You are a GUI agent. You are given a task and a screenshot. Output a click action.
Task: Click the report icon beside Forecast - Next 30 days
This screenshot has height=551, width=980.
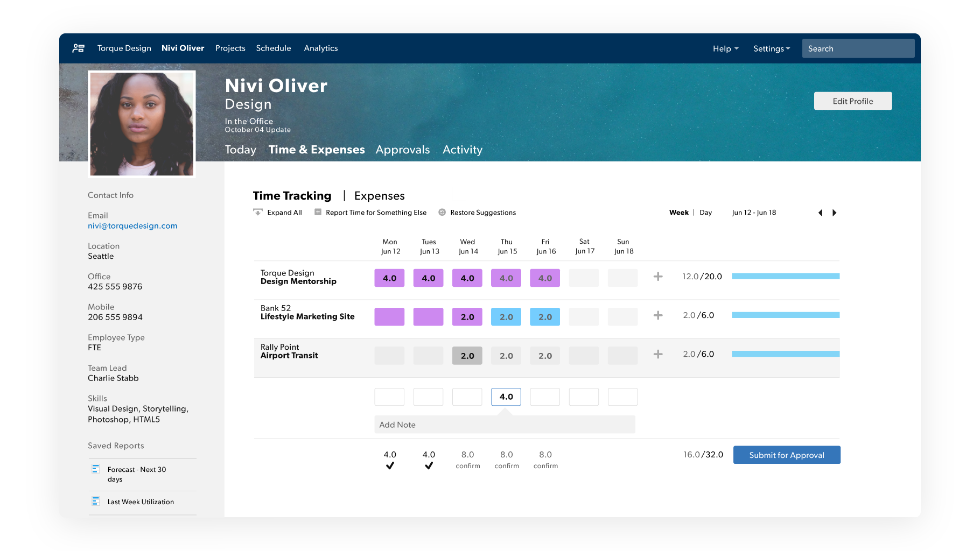[x=96, y=469]
